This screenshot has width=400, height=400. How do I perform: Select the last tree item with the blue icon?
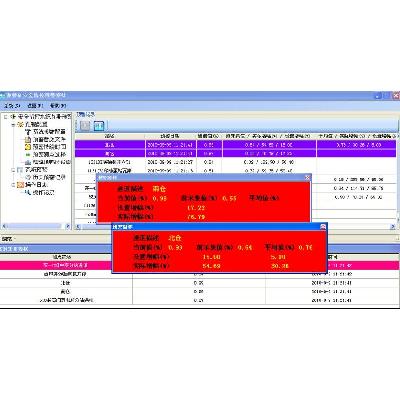pos(39,192)
